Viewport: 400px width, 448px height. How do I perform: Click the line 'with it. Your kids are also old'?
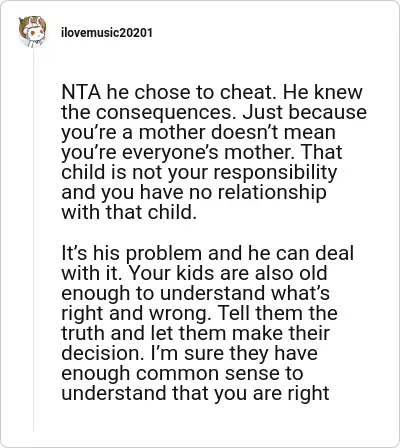coord(194,273)
